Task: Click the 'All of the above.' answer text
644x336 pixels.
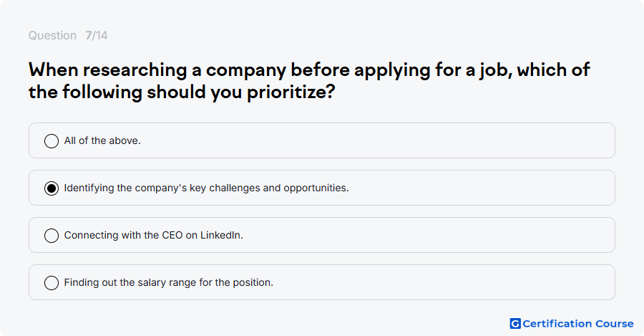Action: pos(102,140)
